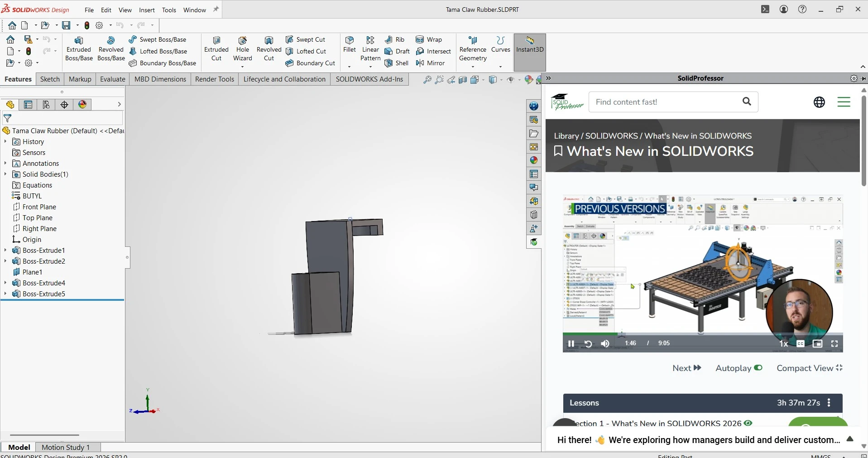The height and width of the screenshot is (458, 868).
Task: Activate the Shell tool
Action: point(397,63)
